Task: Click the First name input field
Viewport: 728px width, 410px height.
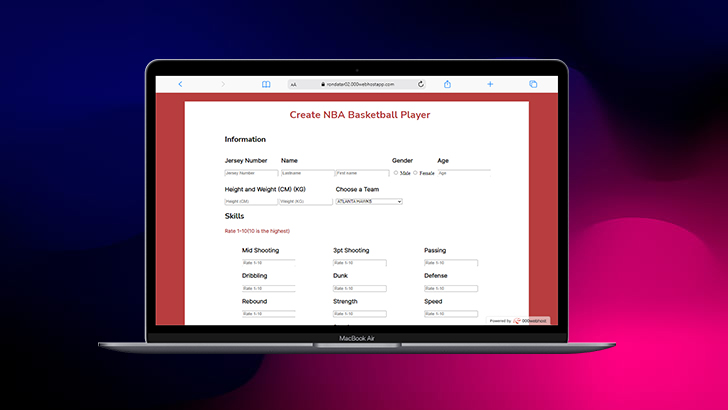Action: pos(362,173)
